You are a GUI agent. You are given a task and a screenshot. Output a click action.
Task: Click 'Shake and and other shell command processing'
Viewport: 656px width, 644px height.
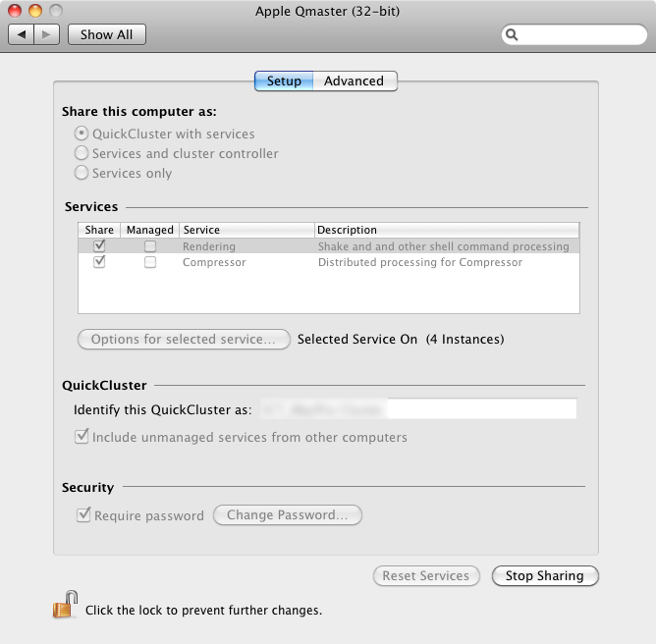444,246
